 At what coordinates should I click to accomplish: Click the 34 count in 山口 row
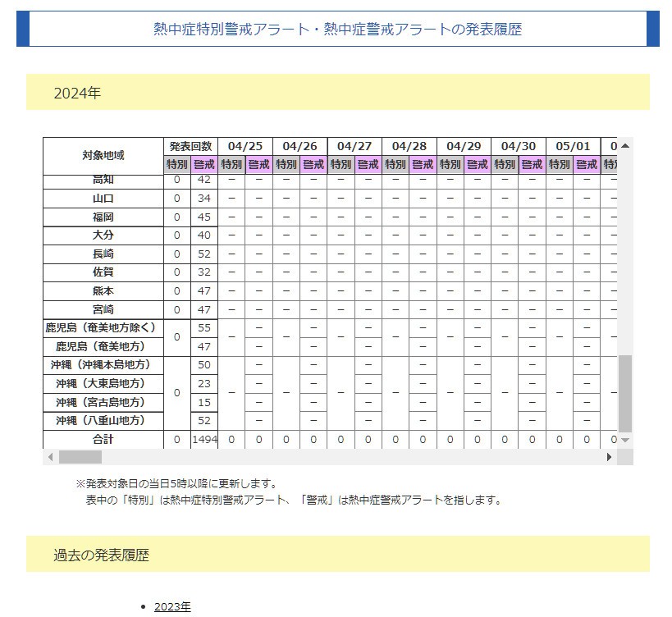tap(204, 199)
